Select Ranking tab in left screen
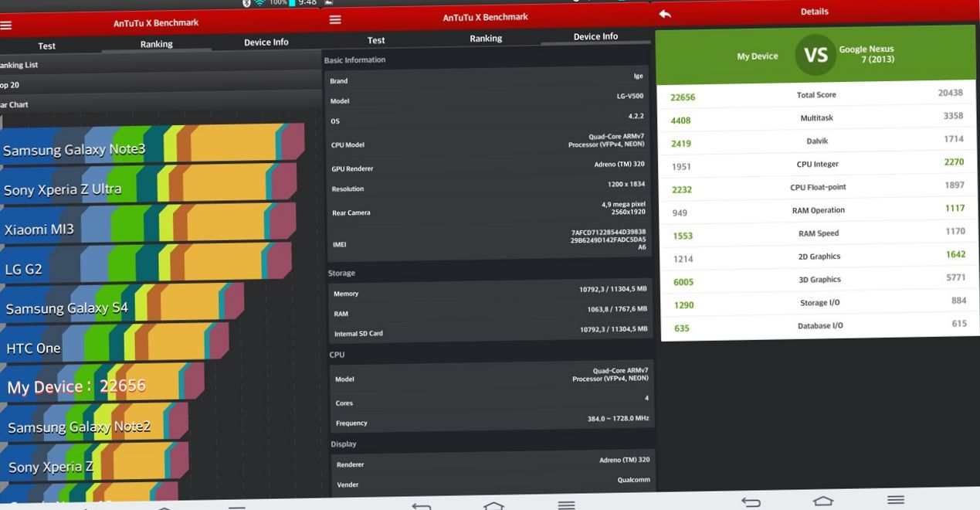Image resolution: width=980 pixels, height=510 pixels. 156,44
